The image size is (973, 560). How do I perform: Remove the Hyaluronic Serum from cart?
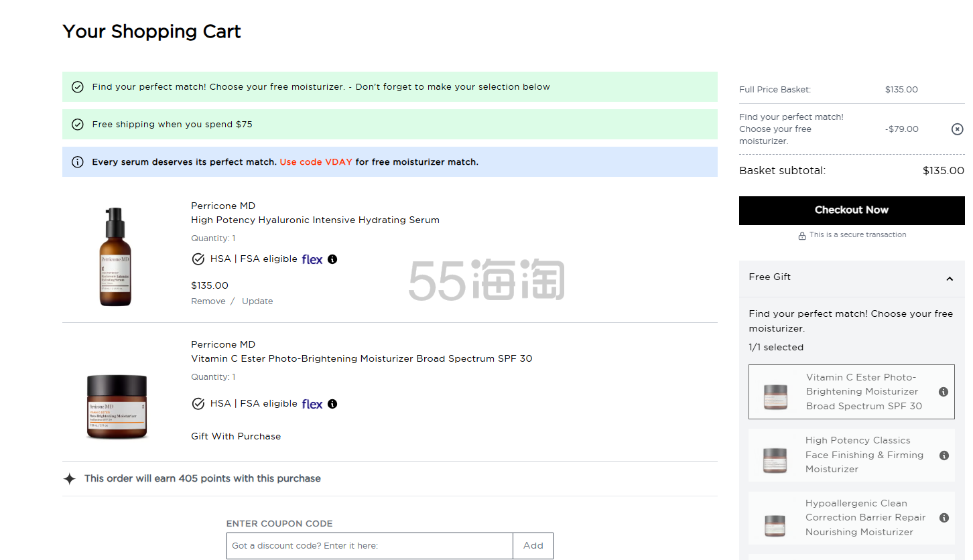(208, 301)
